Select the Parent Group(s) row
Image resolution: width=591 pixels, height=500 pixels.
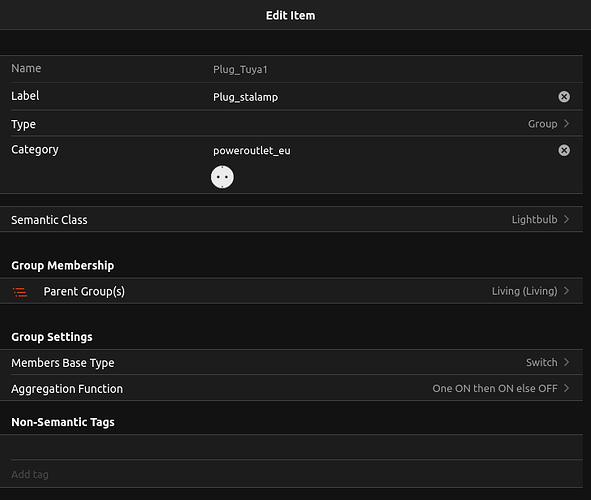point(291,291)
